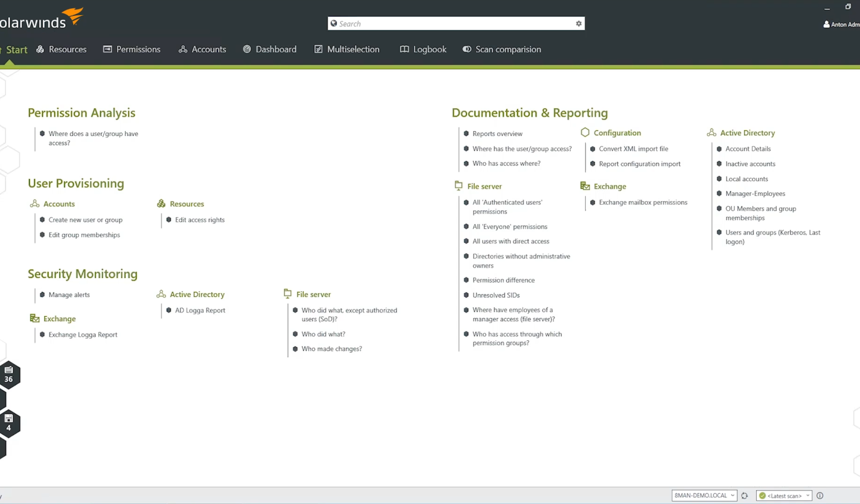Screen dimensions: 860x504
Task: Open 'Directories without administrative owners'
Action: 521,261
